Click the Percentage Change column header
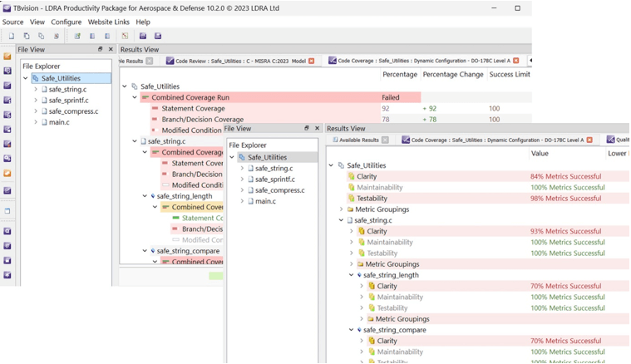 (x=453, y=75)
